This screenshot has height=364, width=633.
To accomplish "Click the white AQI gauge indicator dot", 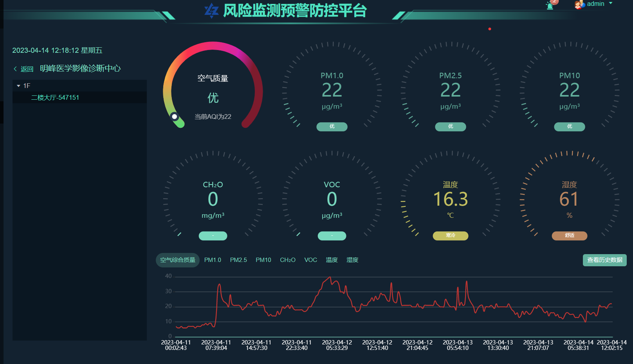I will click(175, 117).
